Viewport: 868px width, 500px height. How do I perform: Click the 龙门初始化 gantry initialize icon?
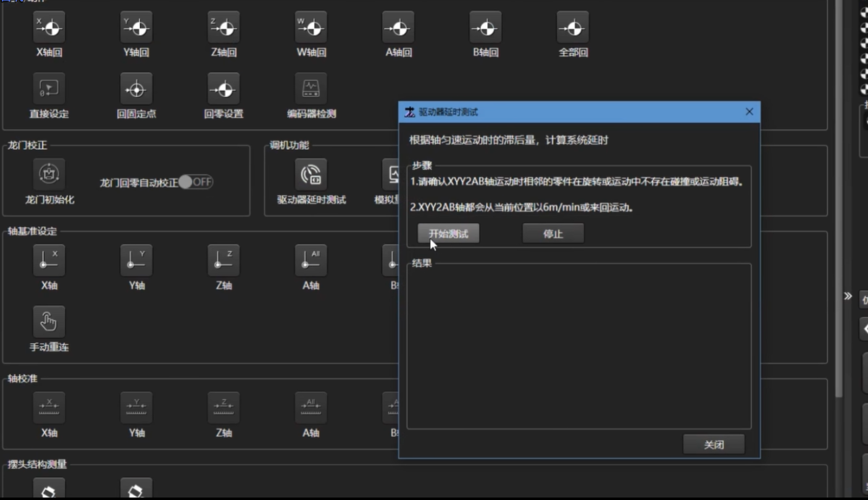click(49, 175)
